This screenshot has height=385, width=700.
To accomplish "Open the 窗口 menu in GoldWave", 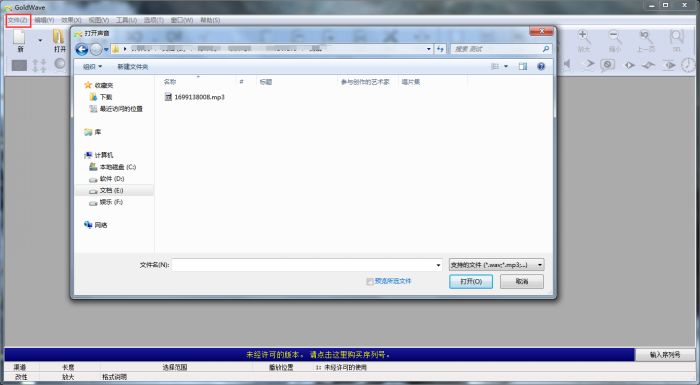I will [x=182, y=20].
